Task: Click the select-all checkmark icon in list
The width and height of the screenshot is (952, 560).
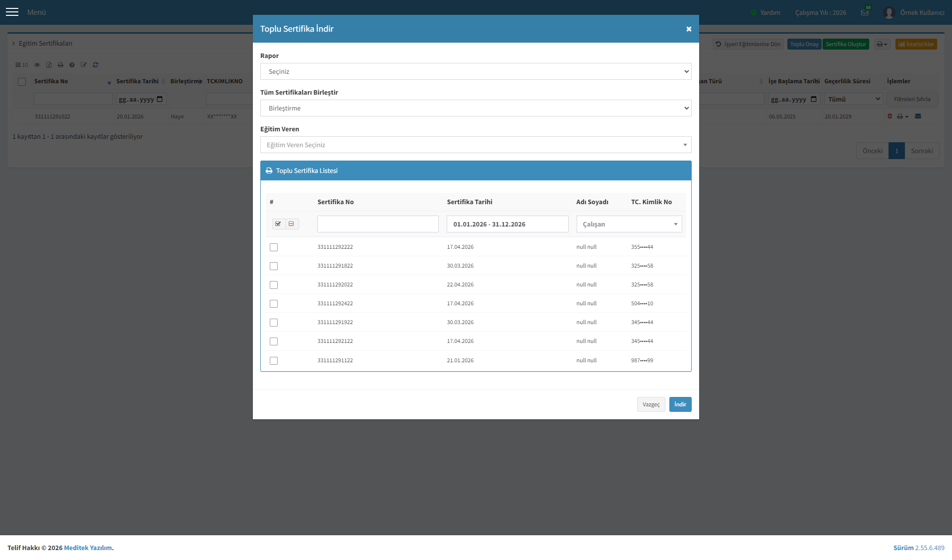Action: point(278,224)
